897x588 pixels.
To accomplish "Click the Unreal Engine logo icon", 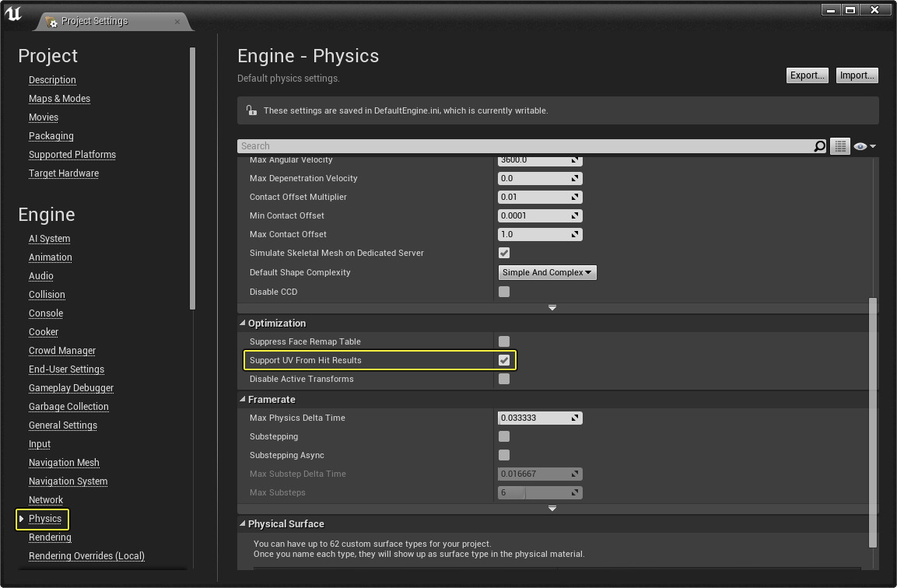I will [x=13, y=14].
